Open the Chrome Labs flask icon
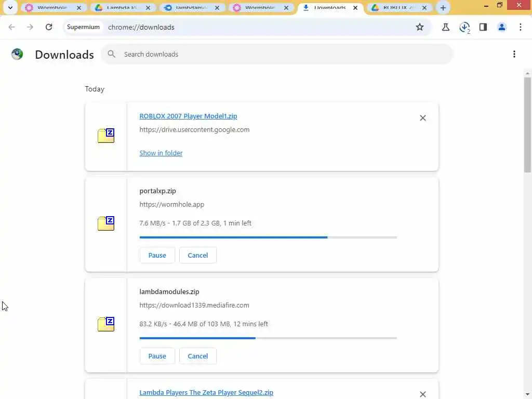The image size is (532, 399). pyautogui.click(x=446, y=27)
